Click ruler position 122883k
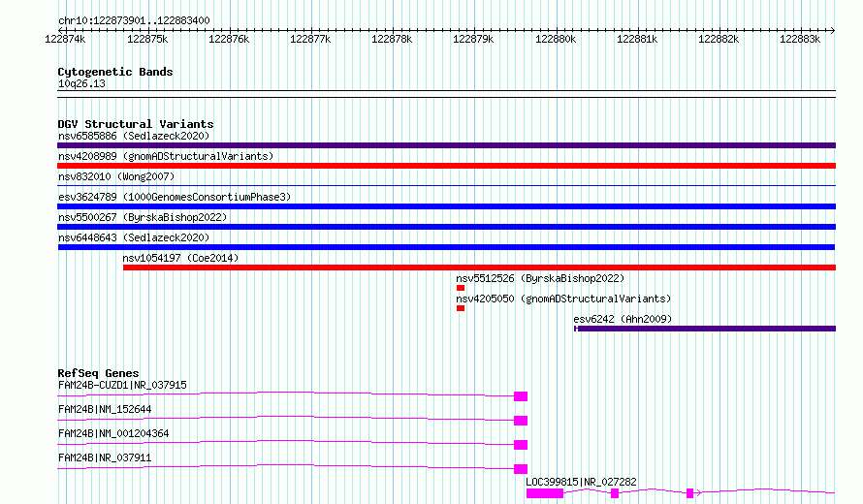863x504 pixels. (800, 39)
